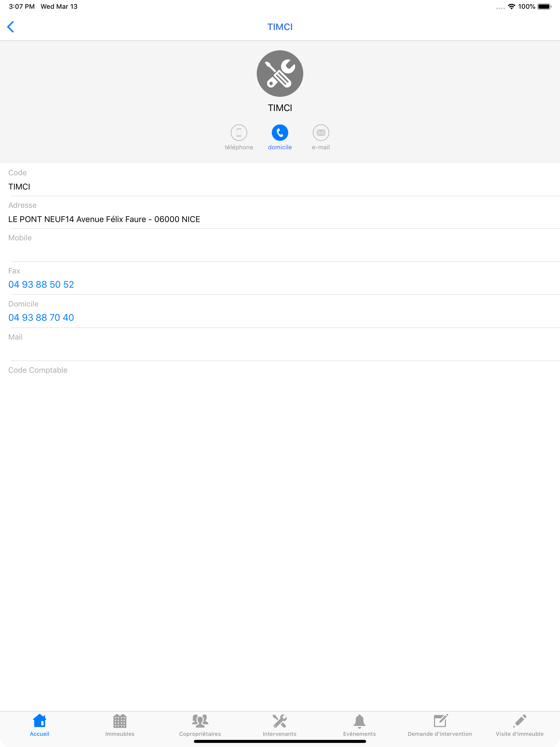Select the TIMCI code value

(19, 187)
